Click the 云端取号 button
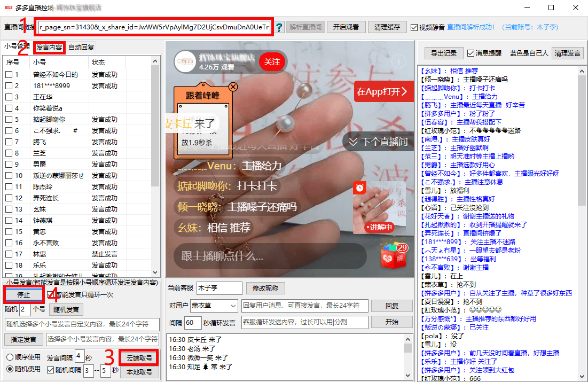The image size is (588, 382). pos(139,358)
